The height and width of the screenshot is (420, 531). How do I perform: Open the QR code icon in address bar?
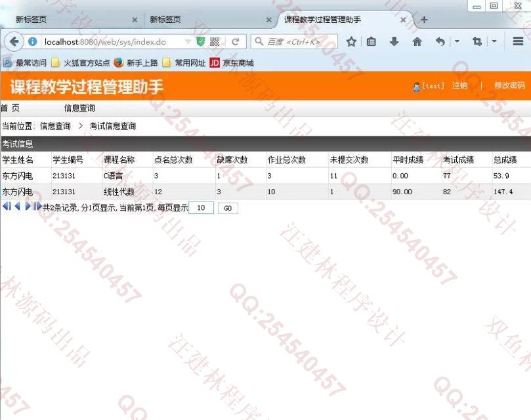coord(215,41)
